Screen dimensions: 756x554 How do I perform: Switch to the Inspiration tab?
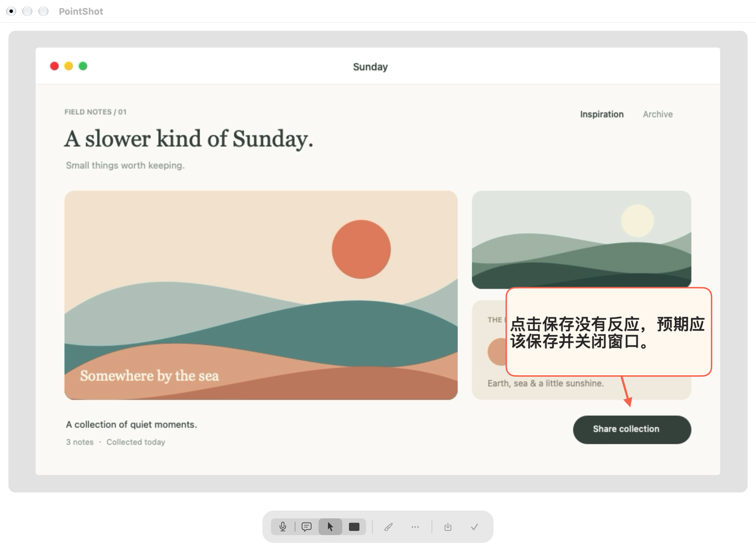click(602, 114)
